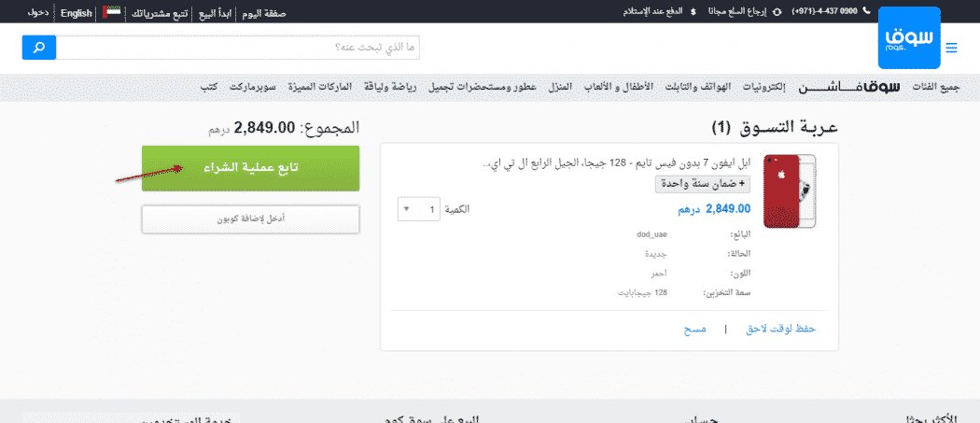Open the quantity (الكمية) dropdown
The height and width of the screenshot is (423, 980).
(419, 209)
